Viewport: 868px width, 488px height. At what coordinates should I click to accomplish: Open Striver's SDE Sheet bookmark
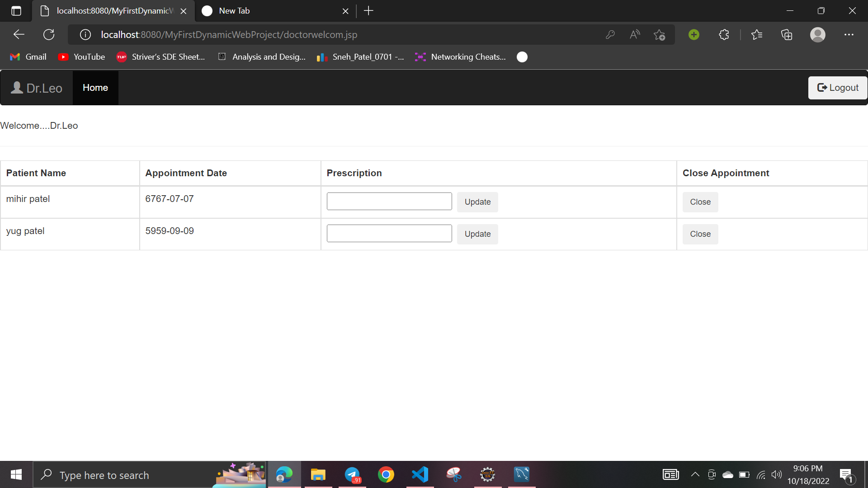coord(160,56)
